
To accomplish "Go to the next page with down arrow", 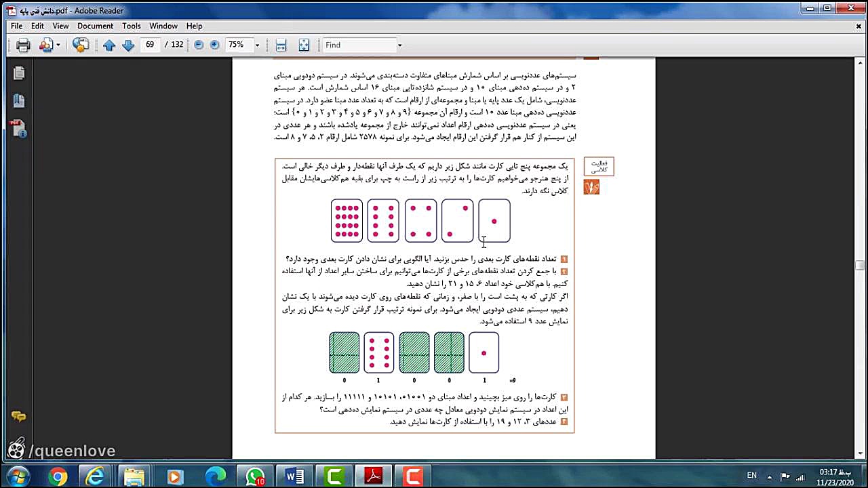I will pyautogui.click(x=128, y=45).
